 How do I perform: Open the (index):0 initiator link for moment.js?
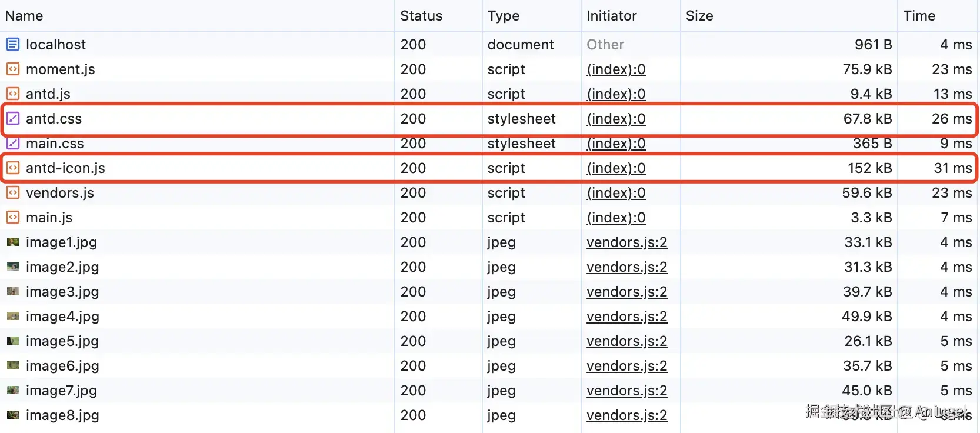point(616,69)
